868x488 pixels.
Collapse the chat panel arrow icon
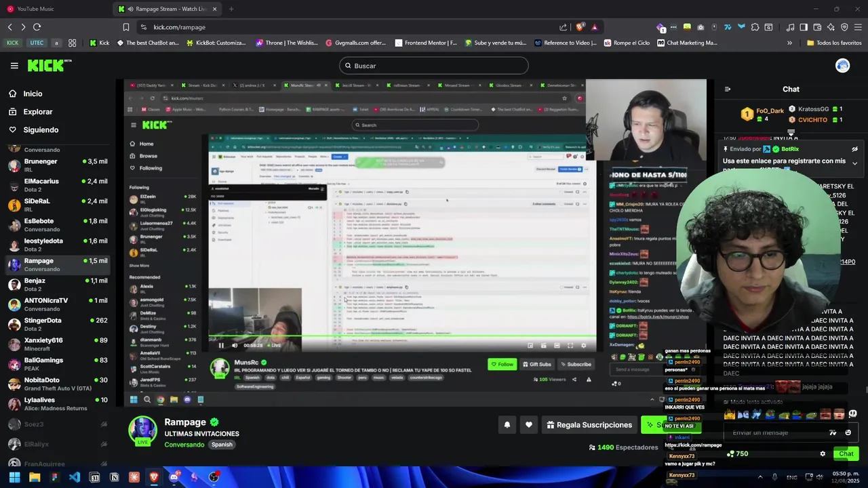click(x=728, y=89)
